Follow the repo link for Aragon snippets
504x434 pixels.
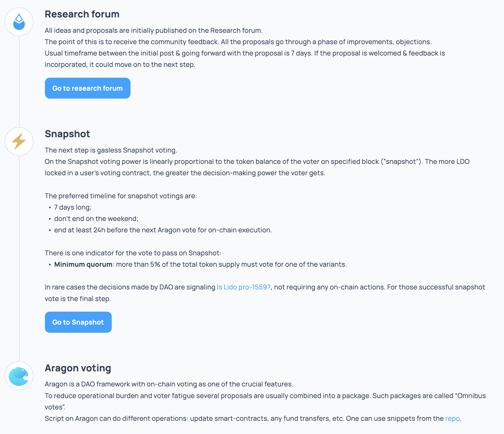452,418
